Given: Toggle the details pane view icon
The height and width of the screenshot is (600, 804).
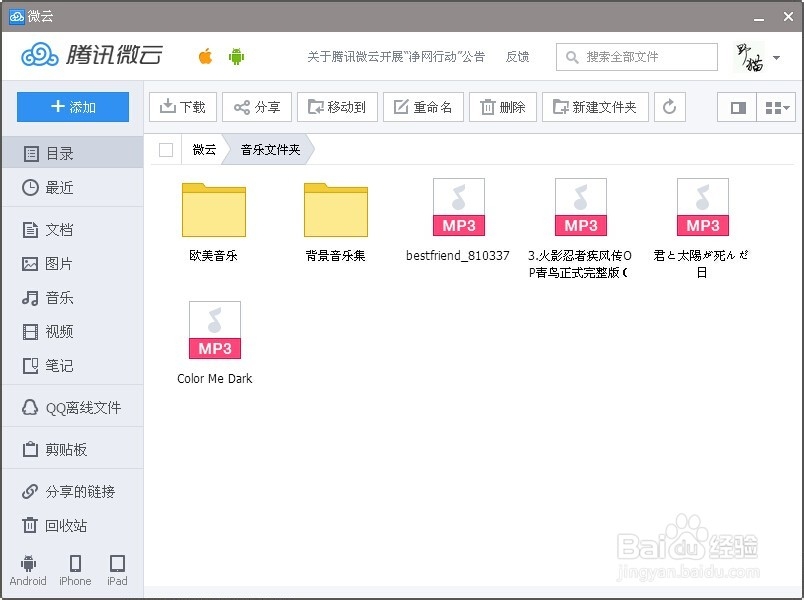Looking at the screenshot, I should coord(740,107).
